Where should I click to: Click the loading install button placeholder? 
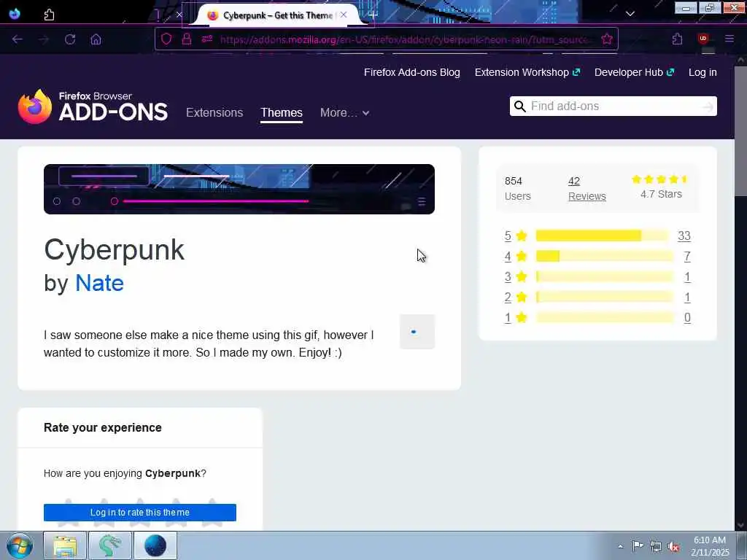click(x=417, y=332)
